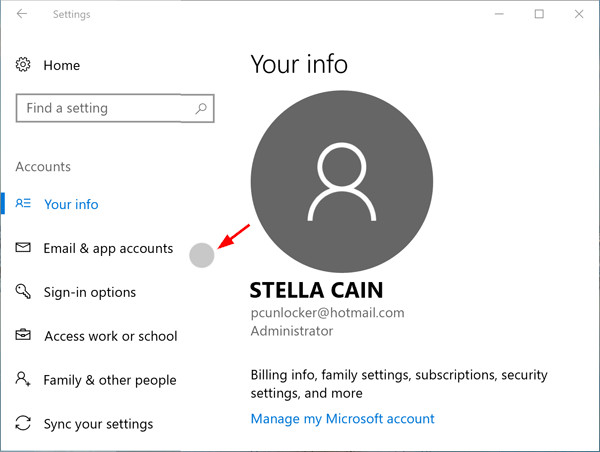Select the Your info menu label
600x452 pixels.
(71, 204)
